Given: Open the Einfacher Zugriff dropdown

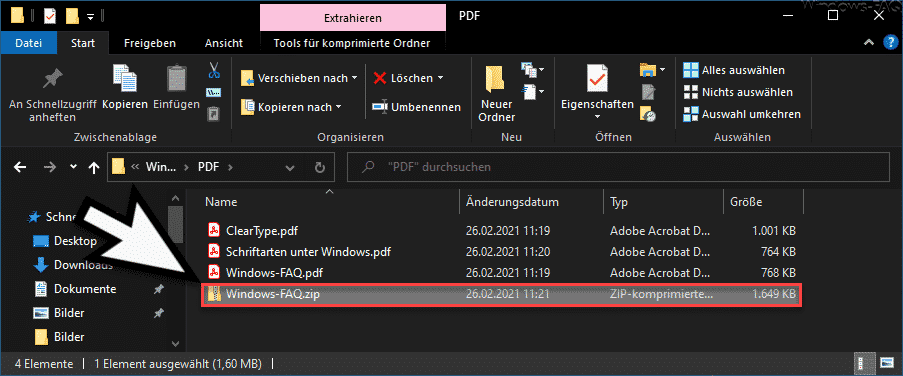Looking at the screenshot, I should point(533,91).
